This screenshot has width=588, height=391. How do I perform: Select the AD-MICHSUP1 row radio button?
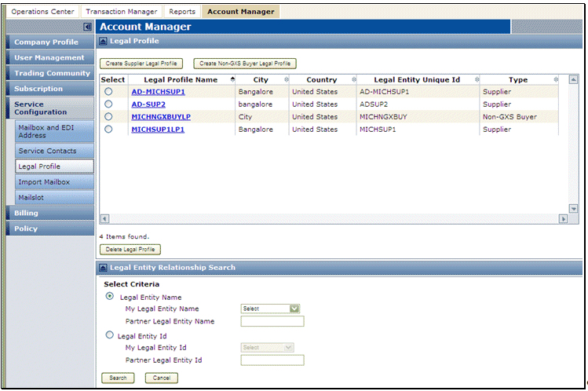[108, 92]
